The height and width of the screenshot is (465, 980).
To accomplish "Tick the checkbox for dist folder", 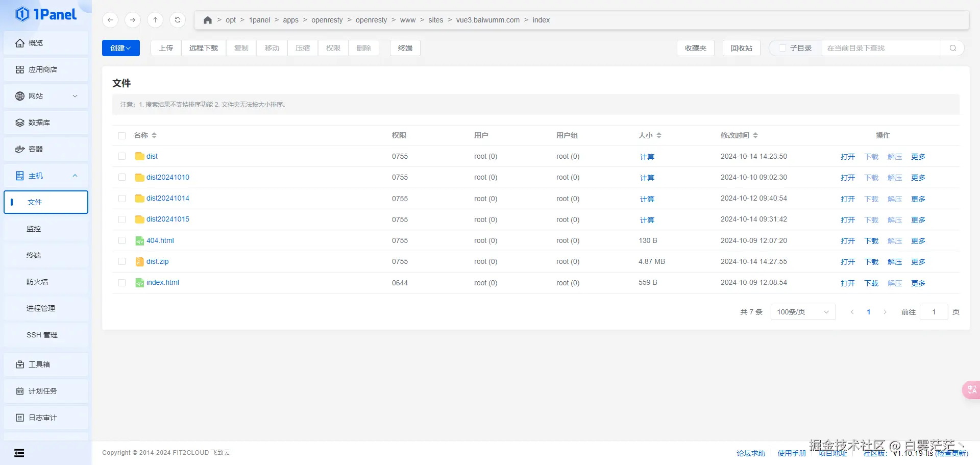I will pos(122,156).
